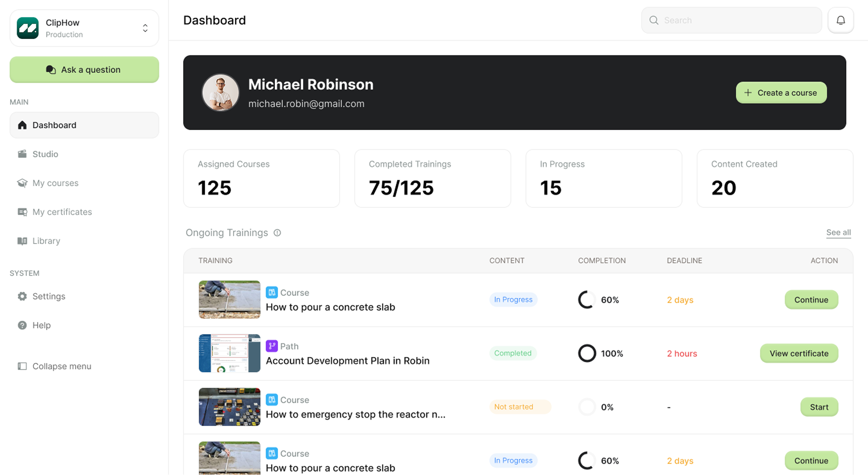Click the Create a course button
The height and width of the screenshot is (475, 868).
(781, 93)
